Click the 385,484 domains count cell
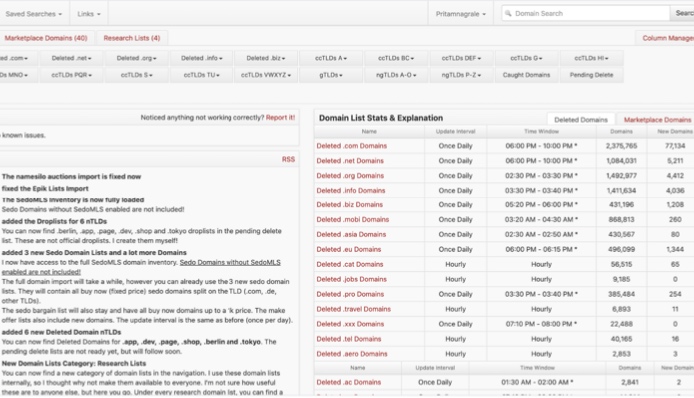This screenshot has height=398, width=694. point(621,294)
